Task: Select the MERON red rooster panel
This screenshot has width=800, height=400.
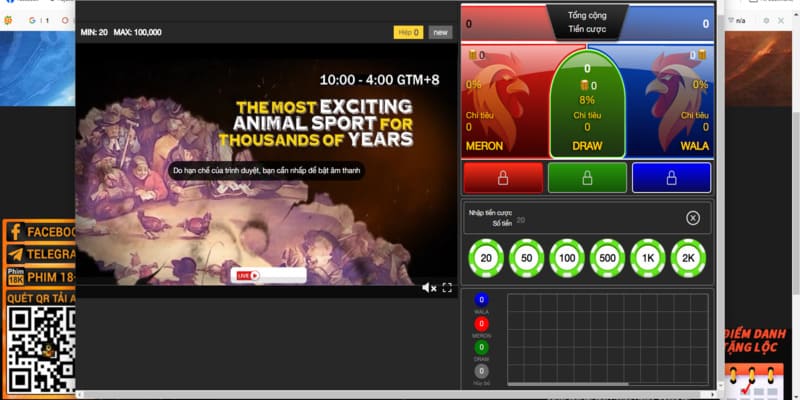Action: coord(505,101)
